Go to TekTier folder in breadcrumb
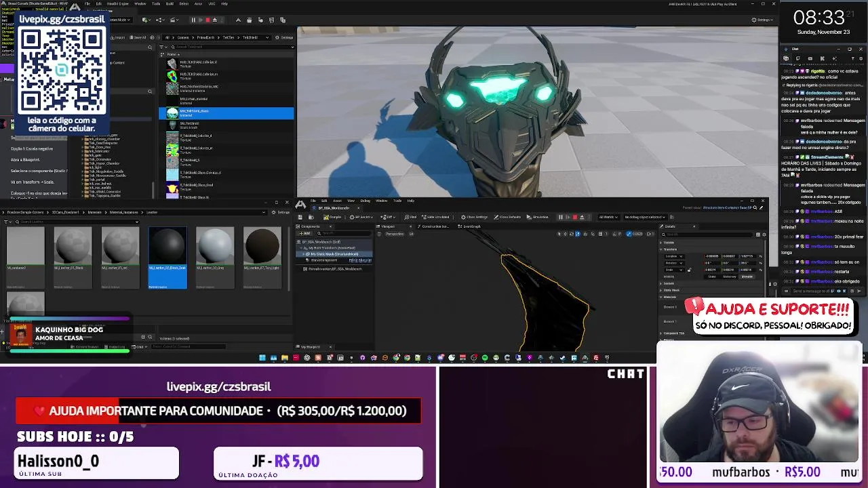The image size is (868, 488). 229,37
